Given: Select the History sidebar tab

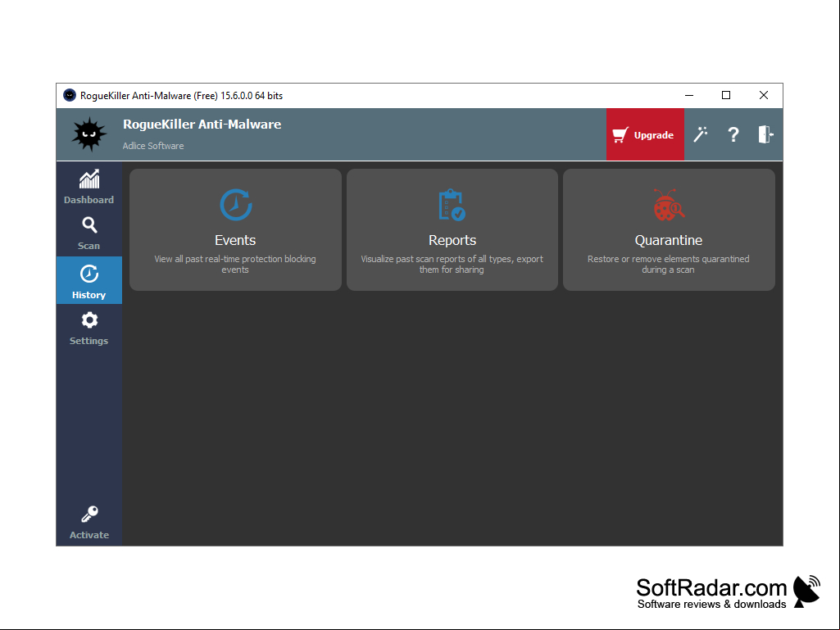Looking at the screenshot, I should click(x=89, y=280).
